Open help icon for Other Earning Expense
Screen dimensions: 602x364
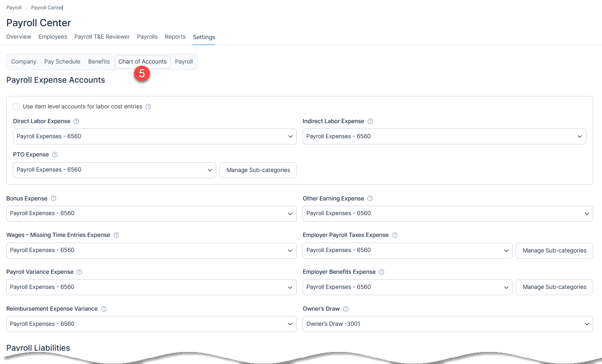coord(370,198)
